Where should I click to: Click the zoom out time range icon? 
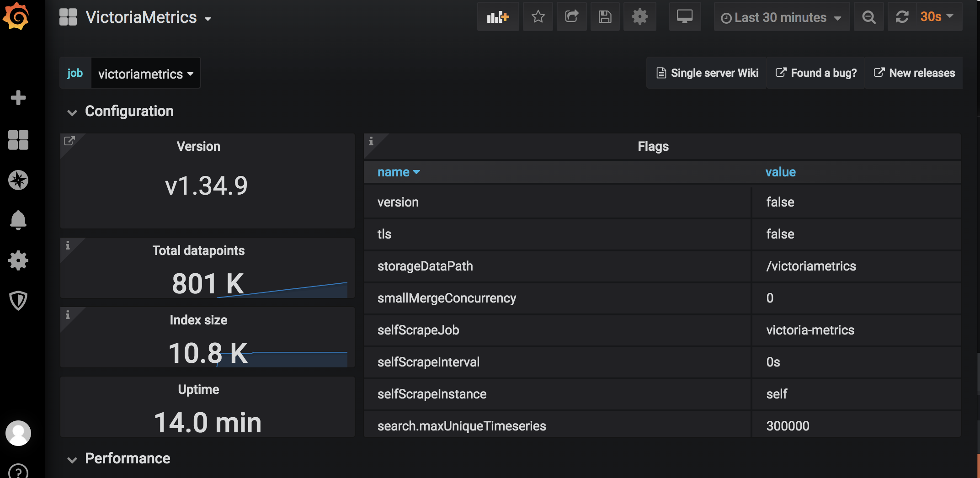tap(868, 17)
